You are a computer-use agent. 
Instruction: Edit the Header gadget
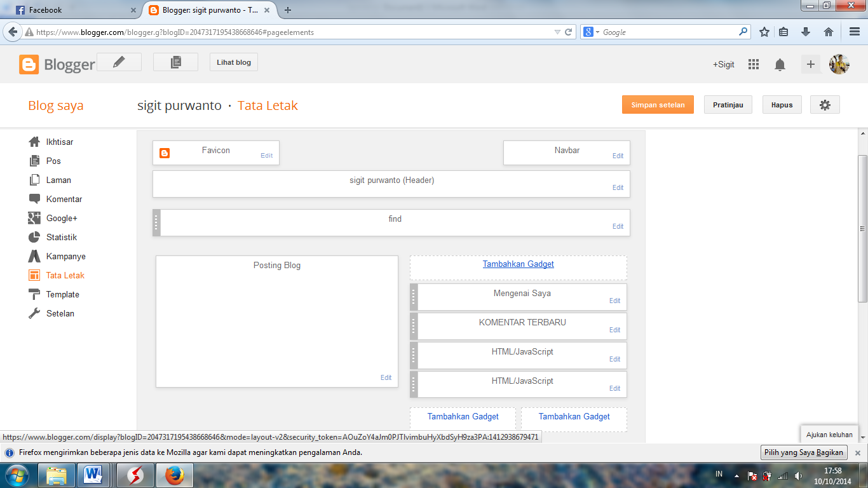pyautogui.click(x=618, y=187)
